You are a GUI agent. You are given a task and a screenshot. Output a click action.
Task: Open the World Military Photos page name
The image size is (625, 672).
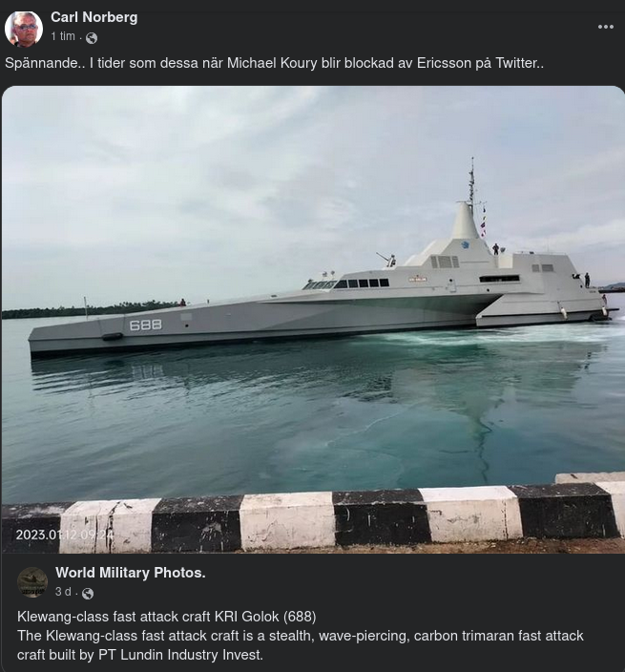pyautogui.click(x=130, y=573)
